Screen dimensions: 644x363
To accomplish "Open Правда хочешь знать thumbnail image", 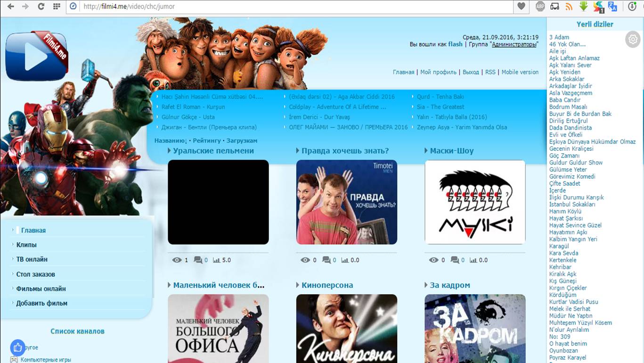I will tap(347, 202).
